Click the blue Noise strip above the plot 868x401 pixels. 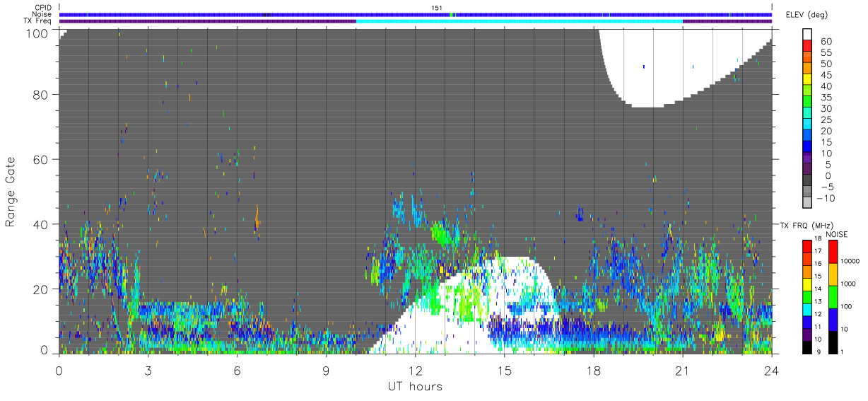(x=416, y=14)
